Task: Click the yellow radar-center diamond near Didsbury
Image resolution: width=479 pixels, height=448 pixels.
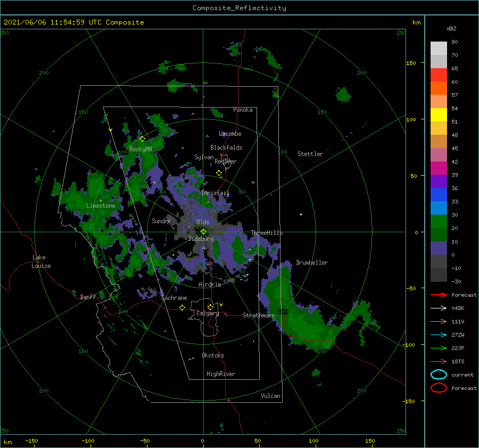Action: point(203,232)
